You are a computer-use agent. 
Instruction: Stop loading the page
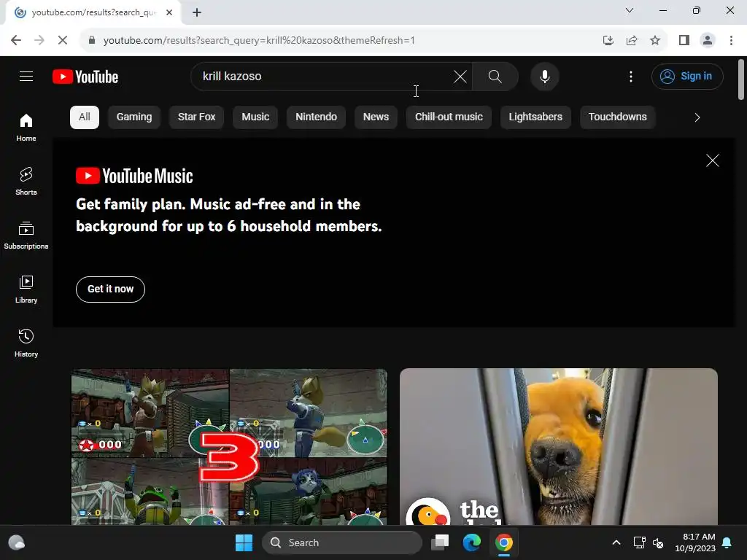63,41
